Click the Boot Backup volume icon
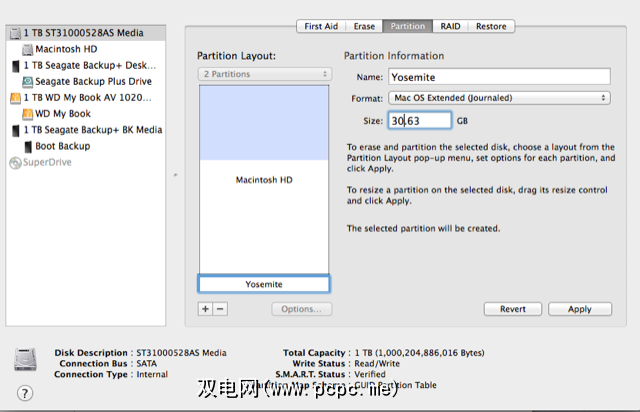 coord(28,147)
